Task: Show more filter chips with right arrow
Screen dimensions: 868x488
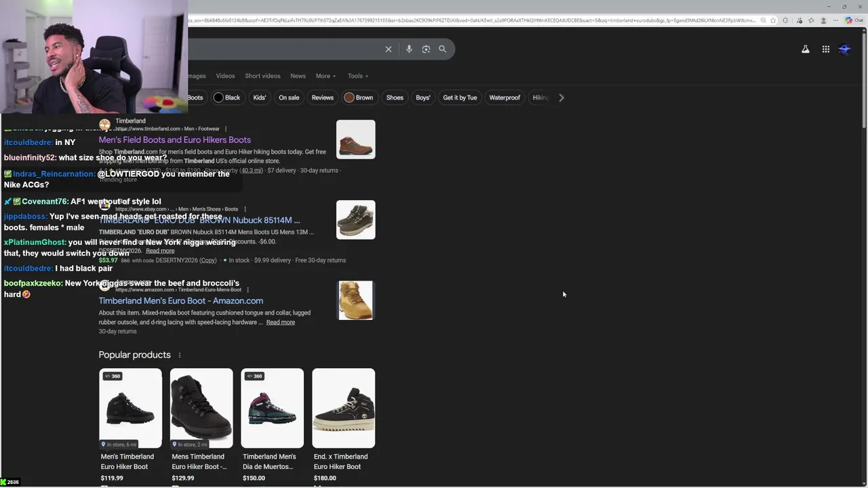Action: point(561,98)
